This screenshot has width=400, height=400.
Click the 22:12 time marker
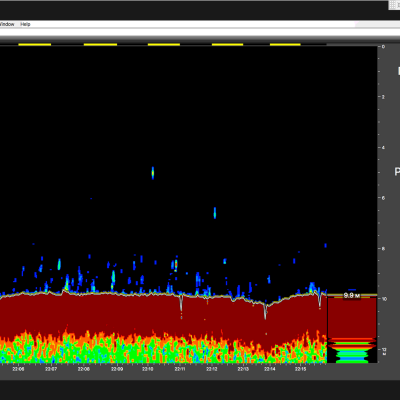pyautogui.click(x=212, y=369)
